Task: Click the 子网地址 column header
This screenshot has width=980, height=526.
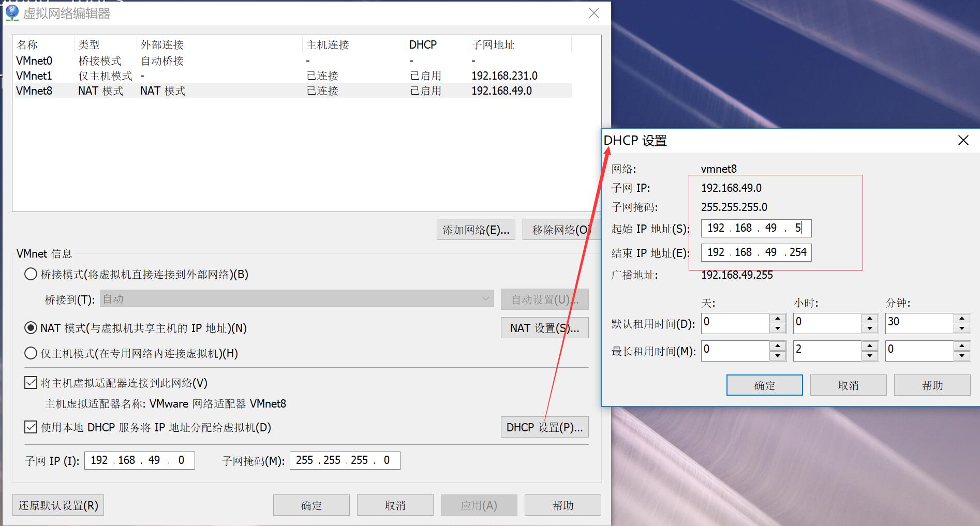Action: coord(520,44)
